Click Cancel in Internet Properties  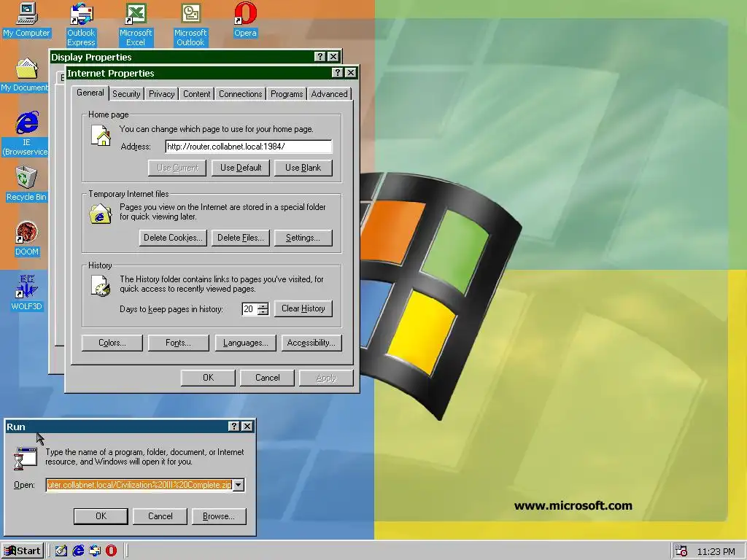click(x=267, y=378)
